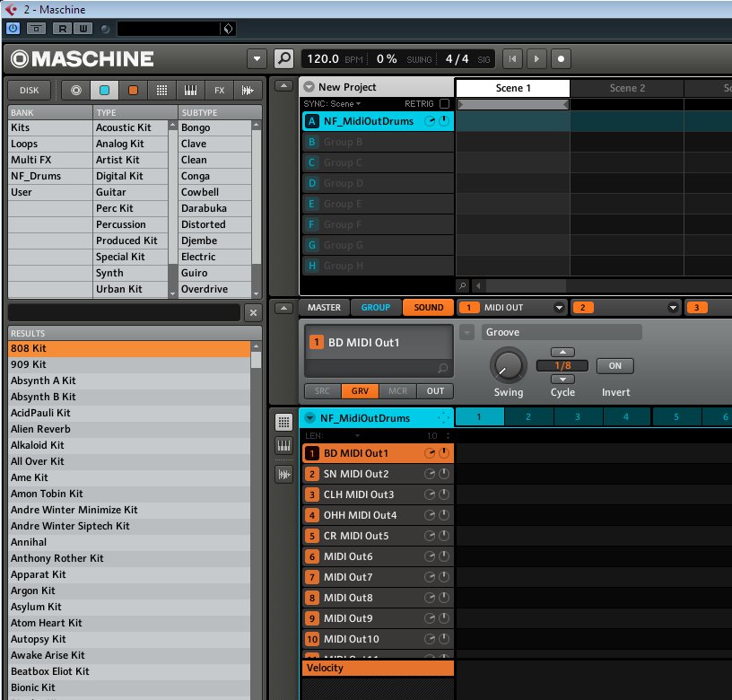The image size is (732, 700).
Task: Select the FX browser filter
Action: (219, 90)
